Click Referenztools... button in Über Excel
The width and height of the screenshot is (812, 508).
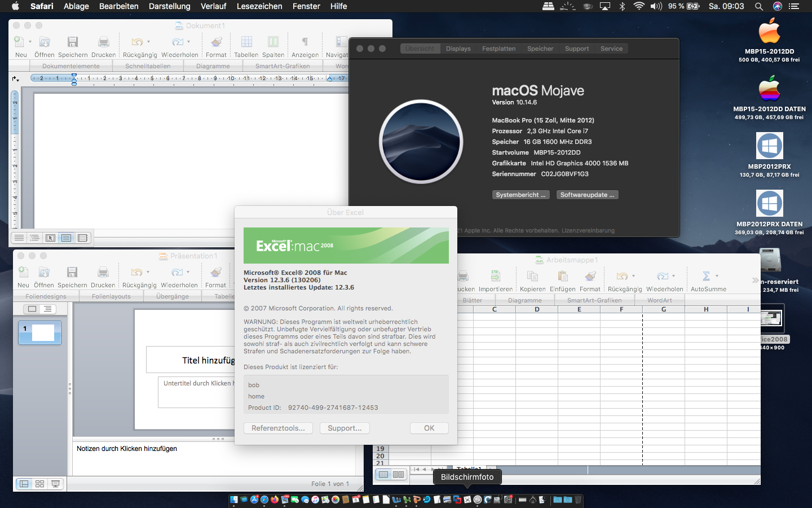point(278,428)
